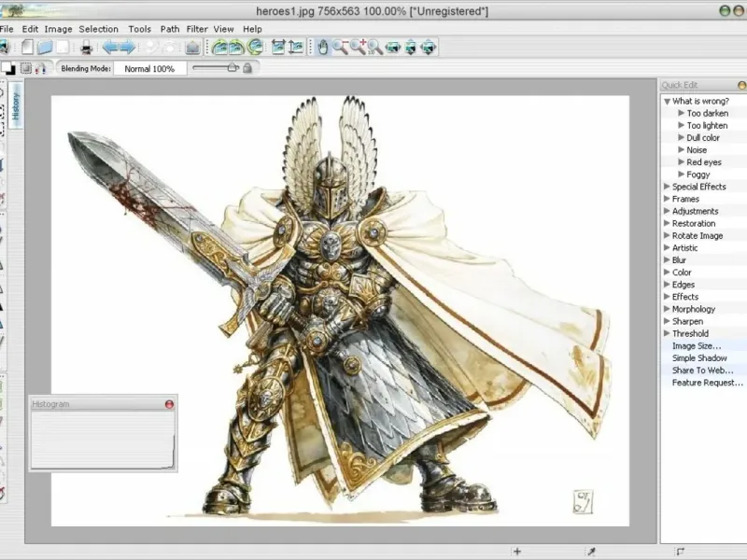Screen dimensions: 747x560
Task: Open the Selection menu
Action: pyautogui.click(x=98, y=29)
